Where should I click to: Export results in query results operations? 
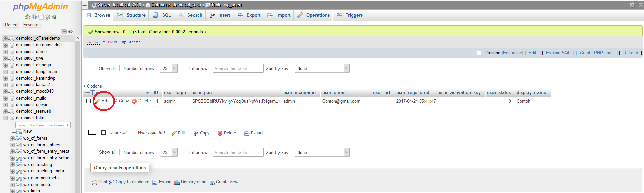pyautogui.click(x=162, y=182)
